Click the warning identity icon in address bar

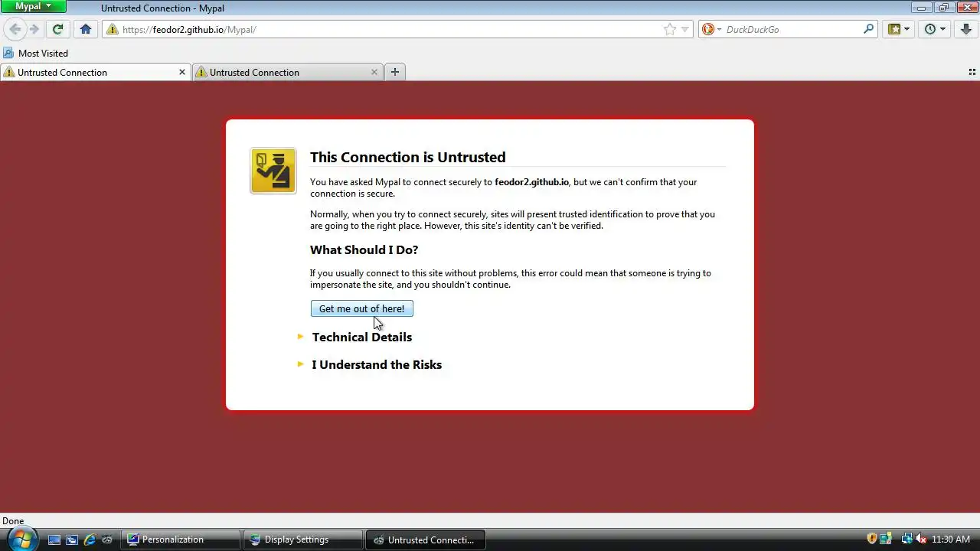coord(113,29)
